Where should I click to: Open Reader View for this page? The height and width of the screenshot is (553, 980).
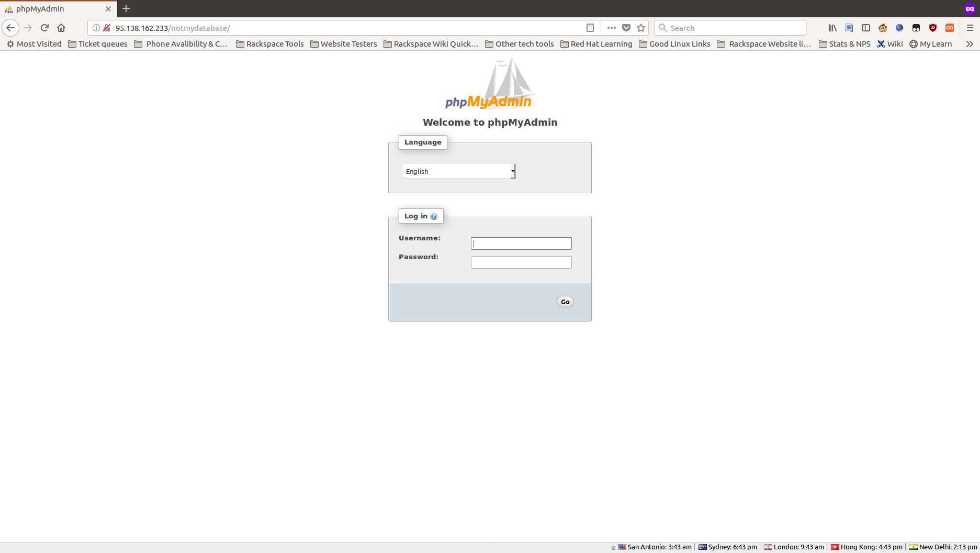click(590, 28)
